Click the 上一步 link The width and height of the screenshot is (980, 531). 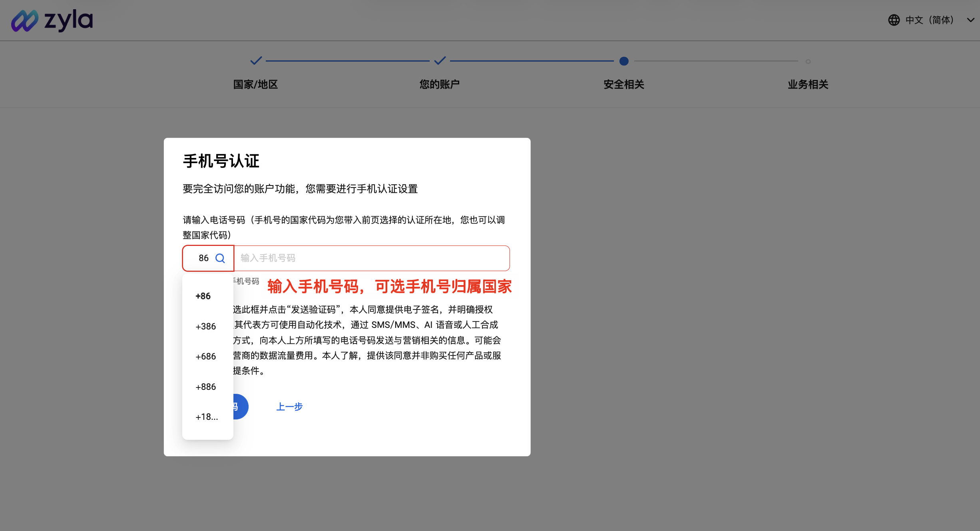coord(289,406)
